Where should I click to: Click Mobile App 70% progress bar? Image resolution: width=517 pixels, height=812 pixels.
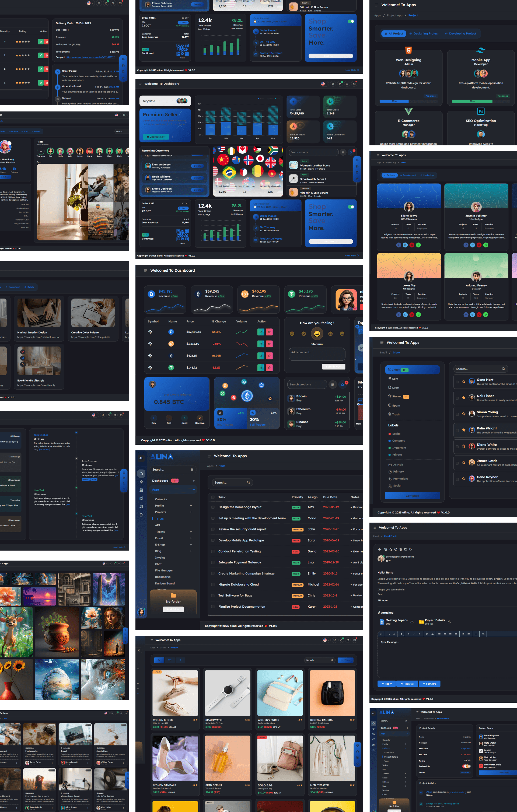(x=481, y=101)
